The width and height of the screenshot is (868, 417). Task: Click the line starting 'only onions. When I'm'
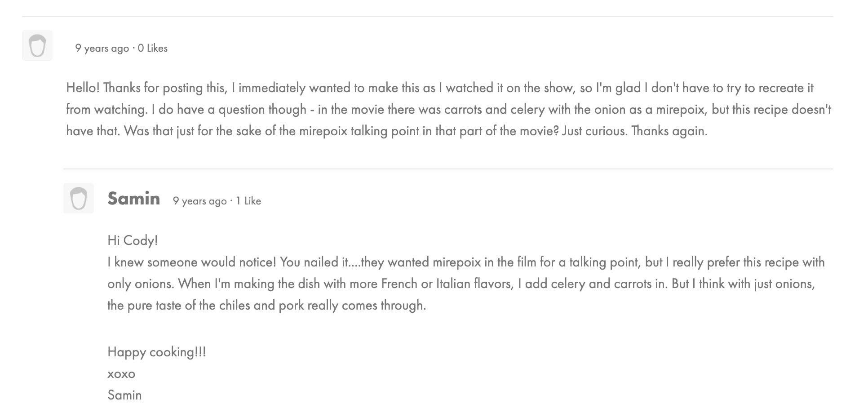click(x=461, y=284)
